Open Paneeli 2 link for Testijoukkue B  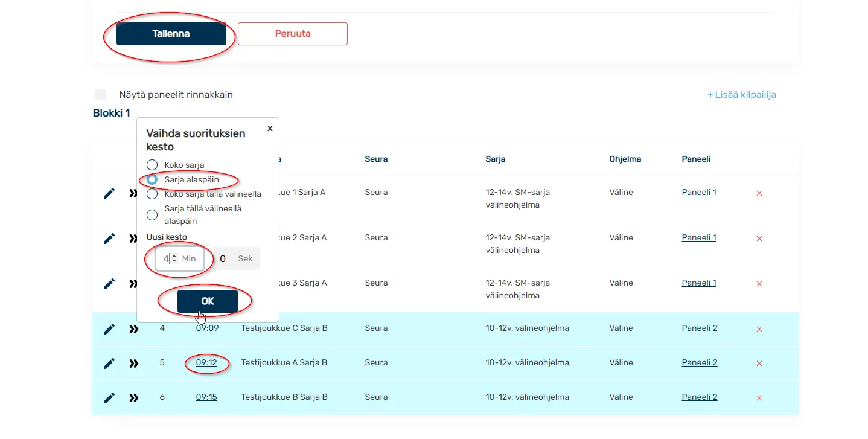coord(700,397)
